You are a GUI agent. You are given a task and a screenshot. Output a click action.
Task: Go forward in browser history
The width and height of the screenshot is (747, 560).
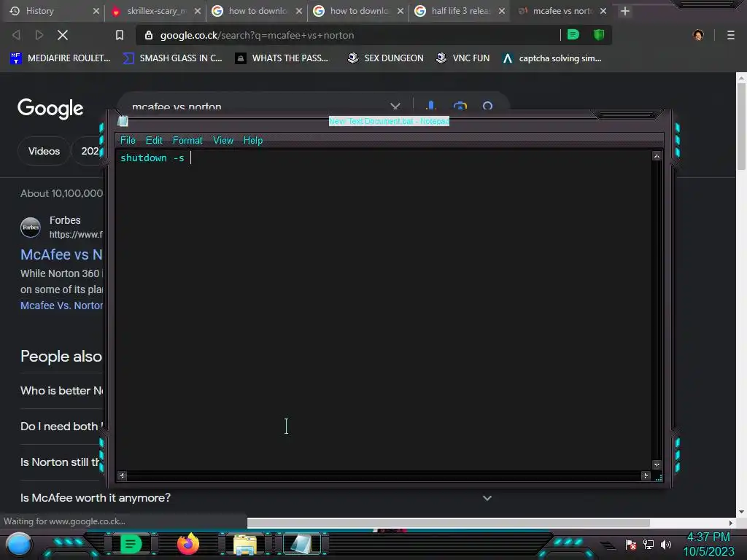pyautogui.click(x=39, y=35)
